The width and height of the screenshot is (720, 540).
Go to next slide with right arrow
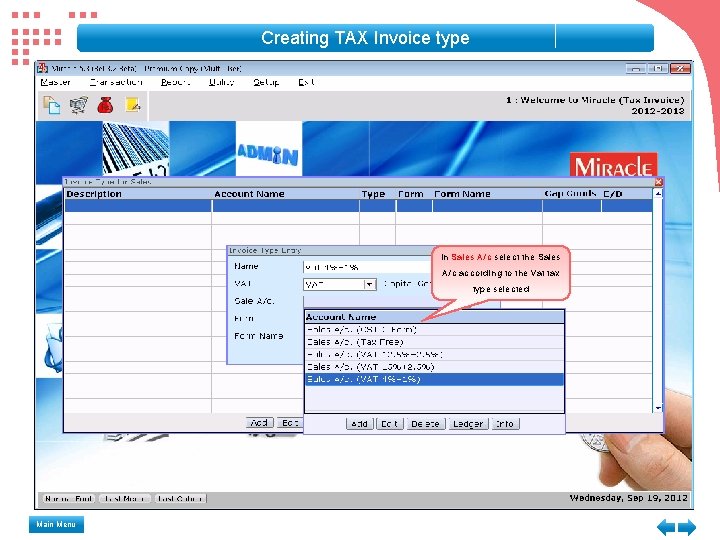point(687,527)
